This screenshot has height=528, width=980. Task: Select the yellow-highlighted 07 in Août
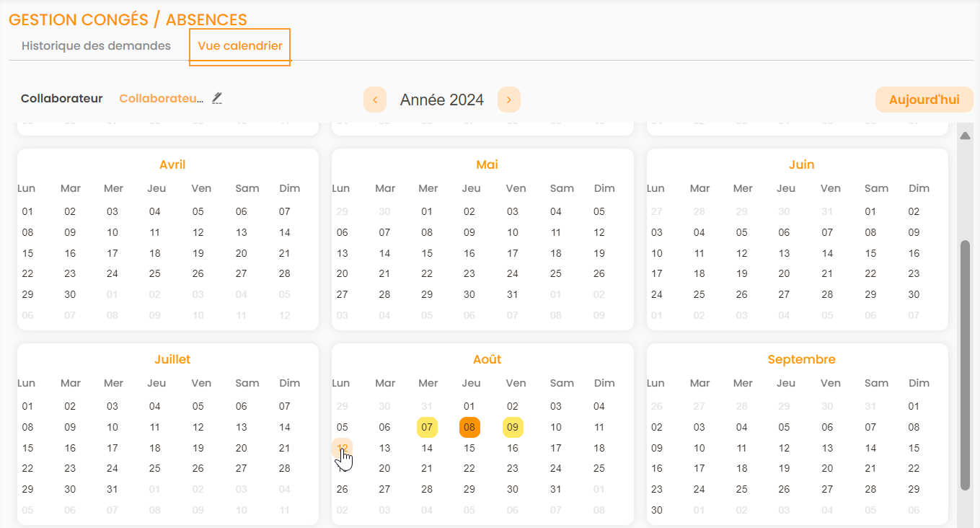pos(427,428)
